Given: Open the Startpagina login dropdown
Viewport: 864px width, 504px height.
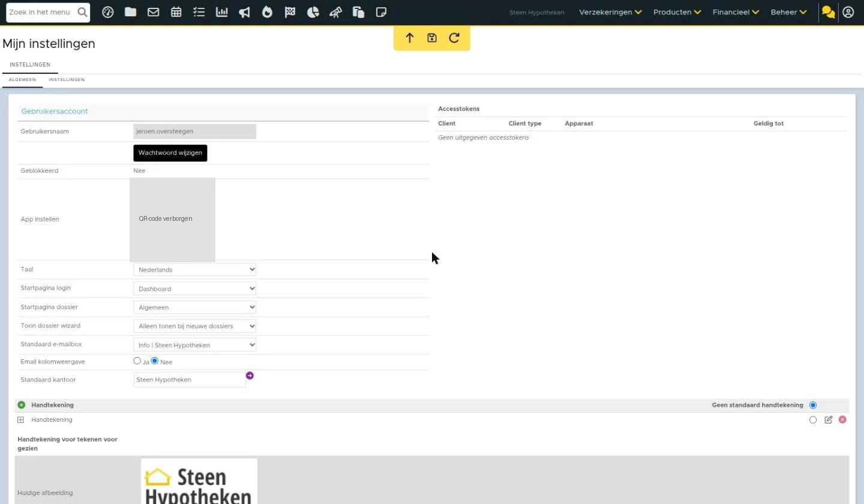Looking at the screenshot, I should click(195, 289).
